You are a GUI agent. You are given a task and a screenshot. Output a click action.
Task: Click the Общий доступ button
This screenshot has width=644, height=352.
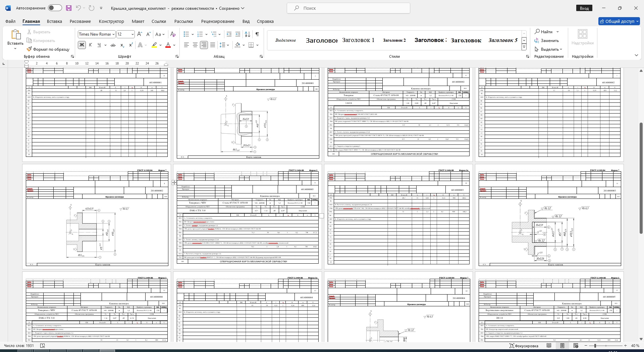coord(619,21)
